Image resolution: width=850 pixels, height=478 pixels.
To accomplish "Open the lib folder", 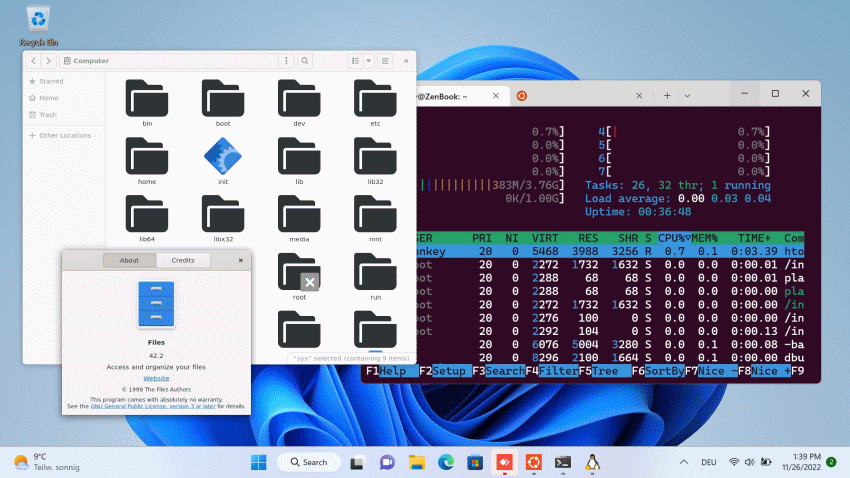I will pyautogui.click(x=299, y=161).
